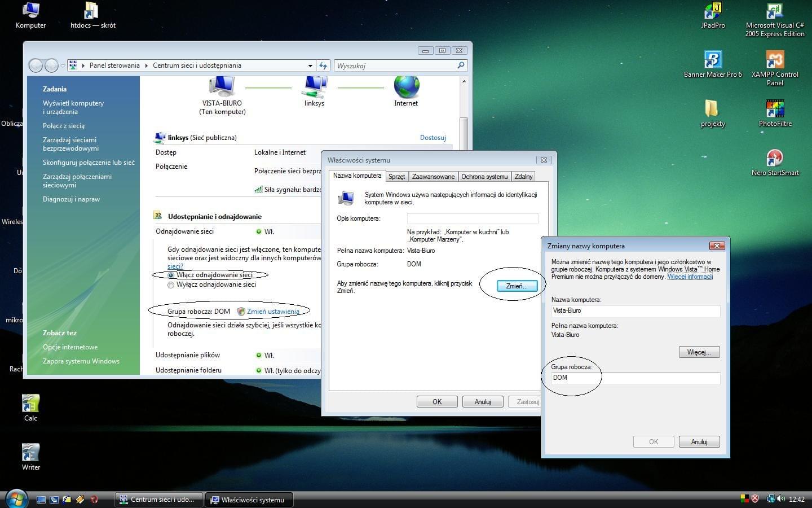This screenshot has height=508, width=812.
Task: Click Switch between windows quick launch icon
Action: [x=54, y=500]
